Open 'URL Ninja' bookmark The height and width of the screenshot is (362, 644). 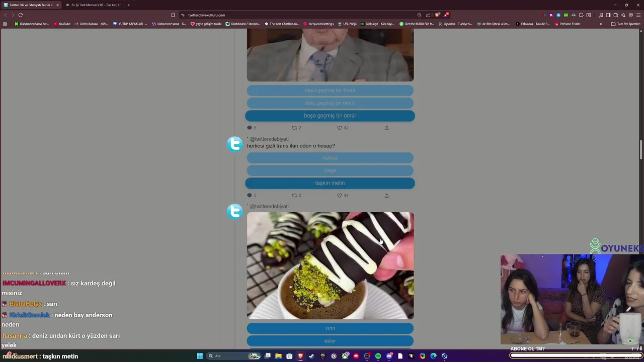click(x=347, y=24)
